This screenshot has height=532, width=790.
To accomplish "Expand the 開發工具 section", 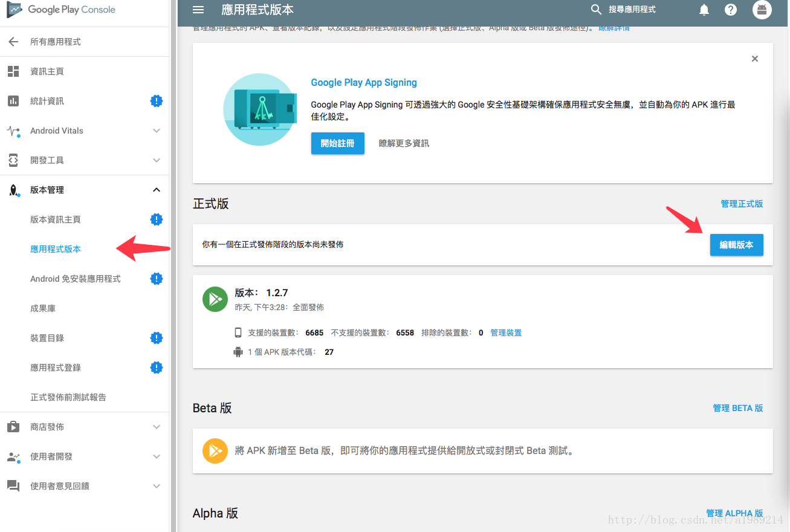I will 157,160.
